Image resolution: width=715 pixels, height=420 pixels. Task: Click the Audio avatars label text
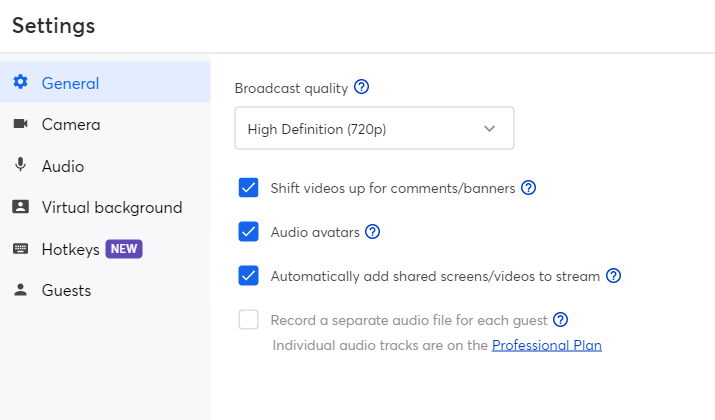315,232
